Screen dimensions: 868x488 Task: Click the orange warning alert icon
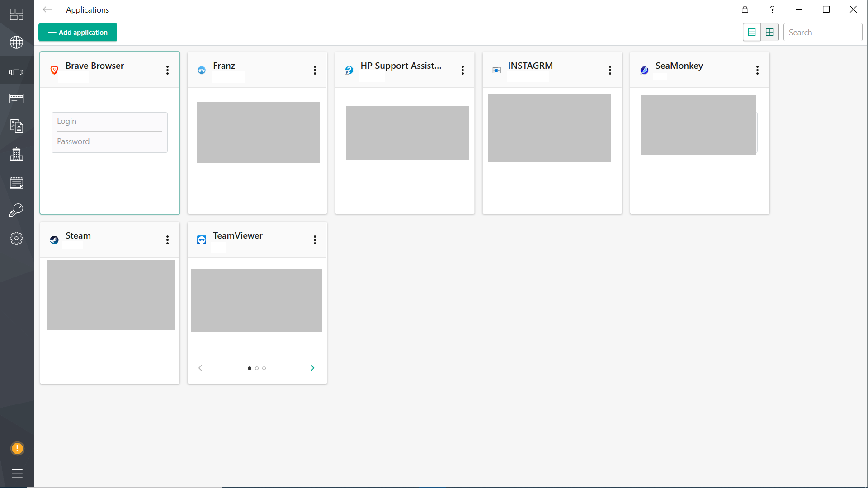point(17,448)
